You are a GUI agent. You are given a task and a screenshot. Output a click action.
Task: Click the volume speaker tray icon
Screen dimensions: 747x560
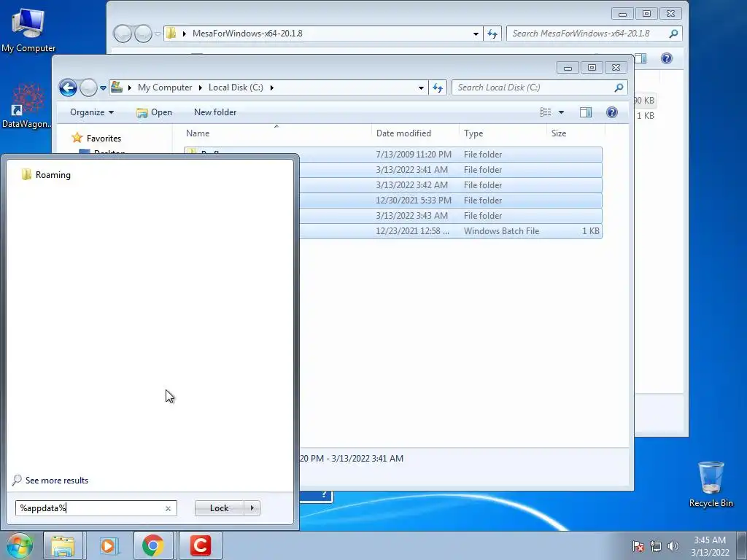coord(673,546)
